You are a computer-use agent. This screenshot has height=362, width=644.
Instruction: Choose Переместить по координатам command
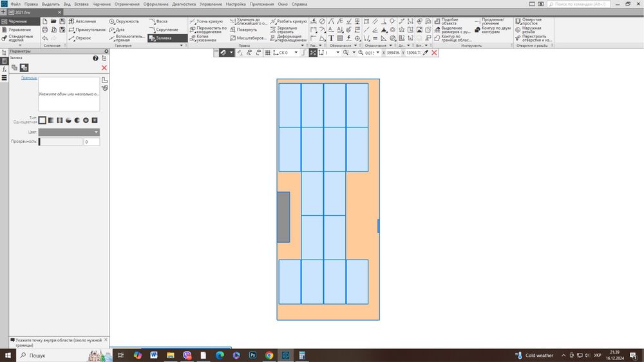(208, 30)
